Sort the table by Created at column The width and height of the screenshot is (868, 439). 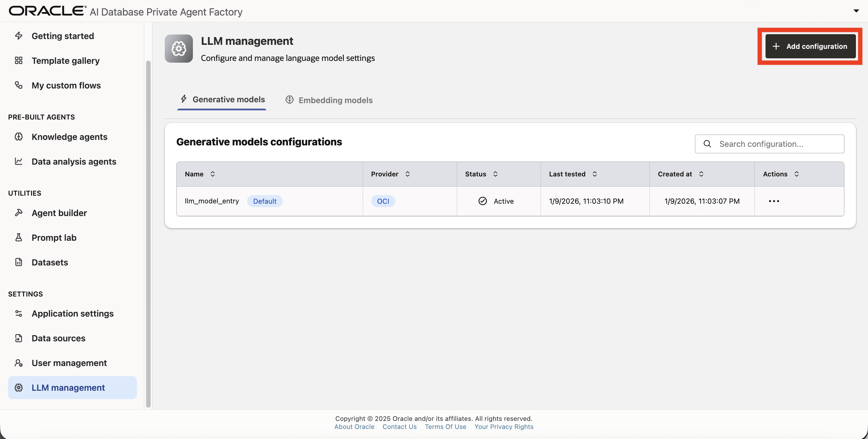(x=701, y=174)
